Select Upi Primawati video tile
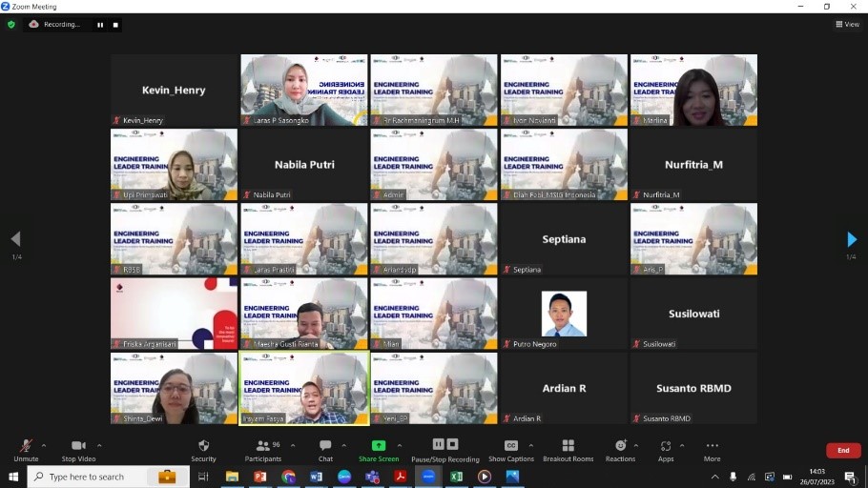This screenshot has height=488, width=868. [x=174, y=164]
